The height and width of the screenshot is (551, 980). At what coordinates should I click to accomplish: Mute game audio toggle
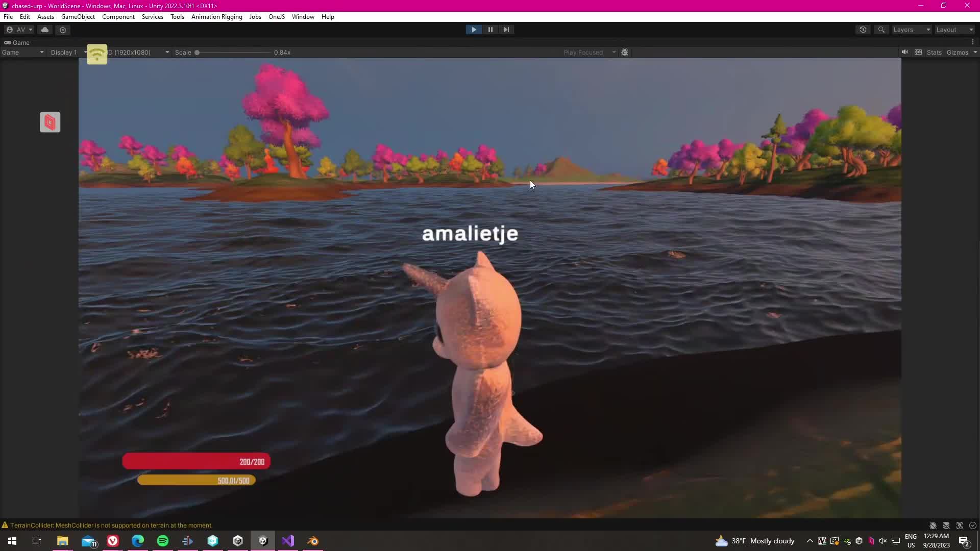point(904,53)
